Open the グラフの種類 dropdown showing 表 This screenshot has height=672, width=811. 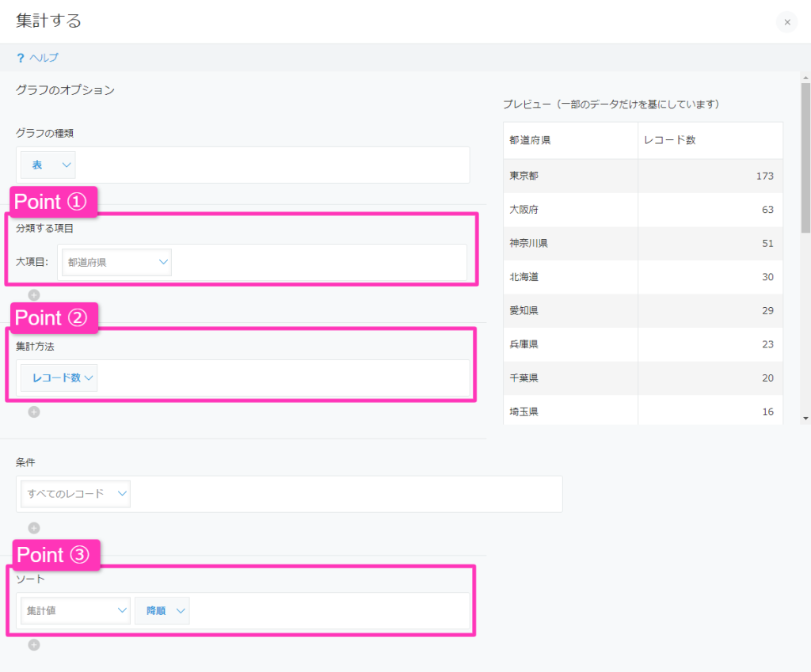48,165
